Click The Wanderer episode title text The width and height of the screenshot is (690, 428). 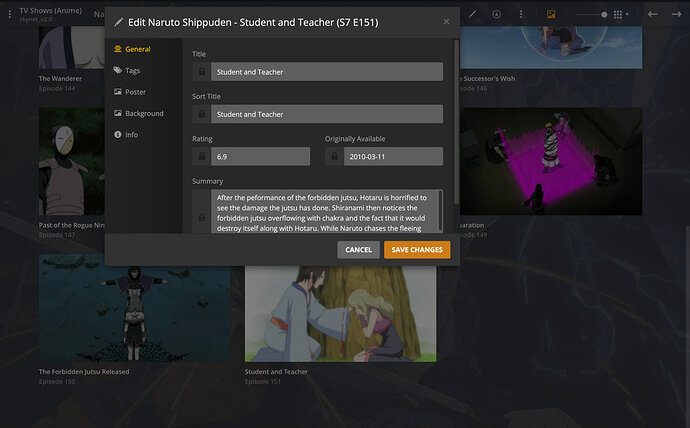[60, 79]
